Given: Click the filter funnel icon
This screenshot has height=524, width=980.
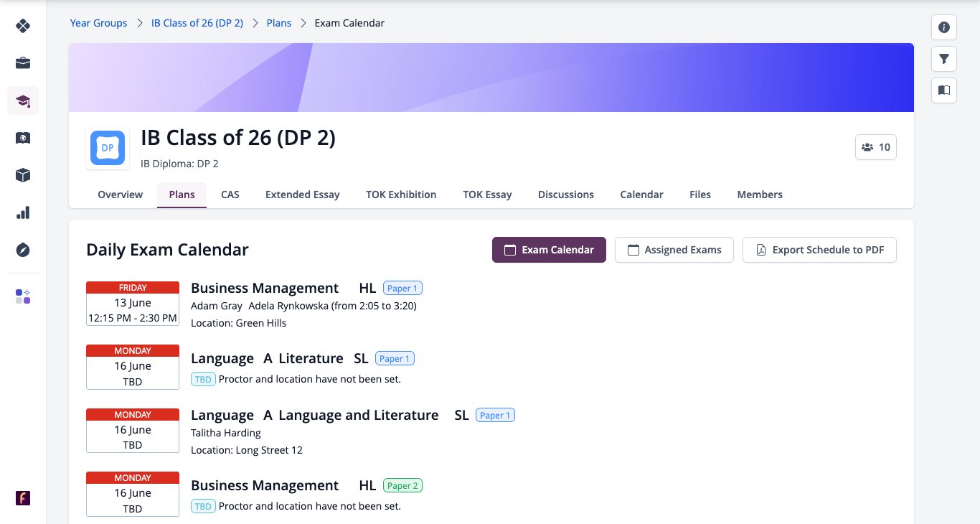Looking at the screenshot, I should 944,59.
